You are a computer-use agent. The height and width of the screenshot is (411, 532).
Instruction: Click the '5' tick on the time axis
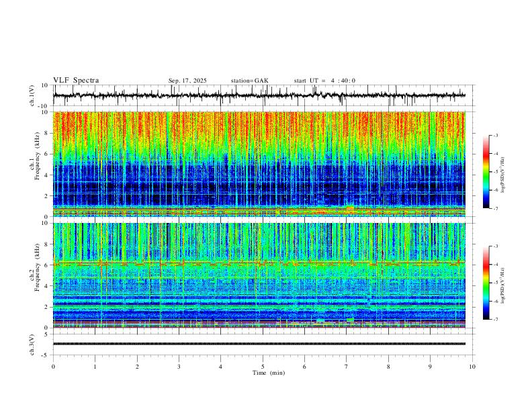(x=263, y=367)
